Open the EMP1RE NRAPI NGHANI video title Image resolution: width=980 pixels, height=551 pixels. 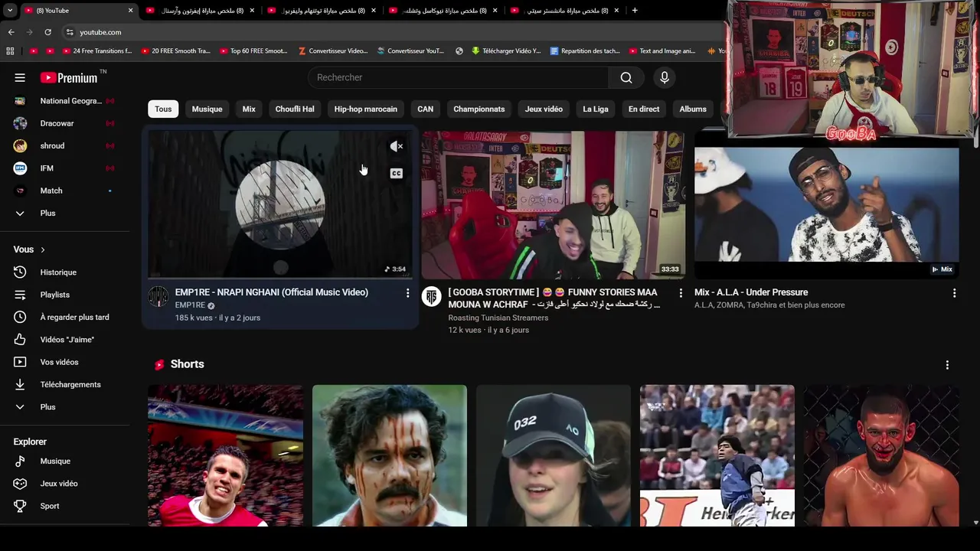click(x=271, y=292)
